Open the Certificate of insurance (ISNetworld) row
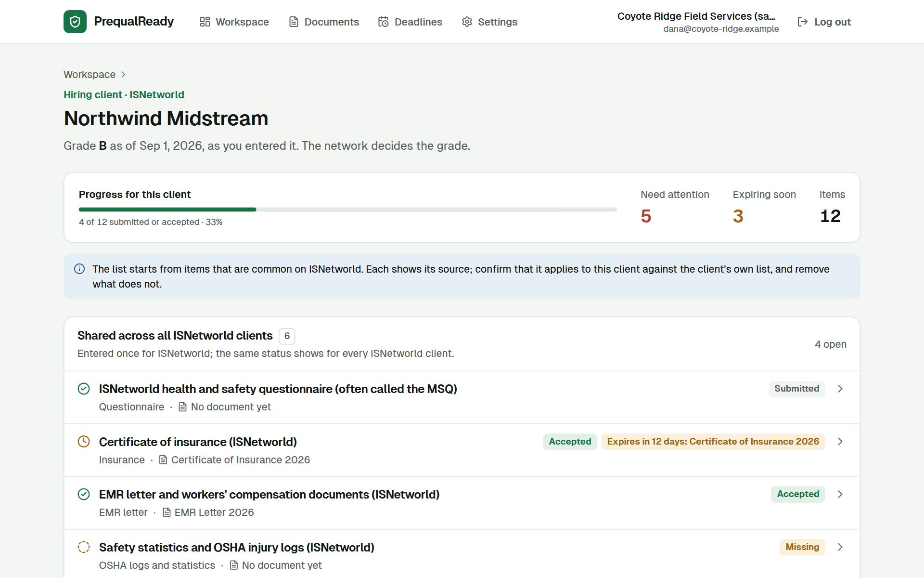The height and width of the screenshot is (578, 924). 462,450
